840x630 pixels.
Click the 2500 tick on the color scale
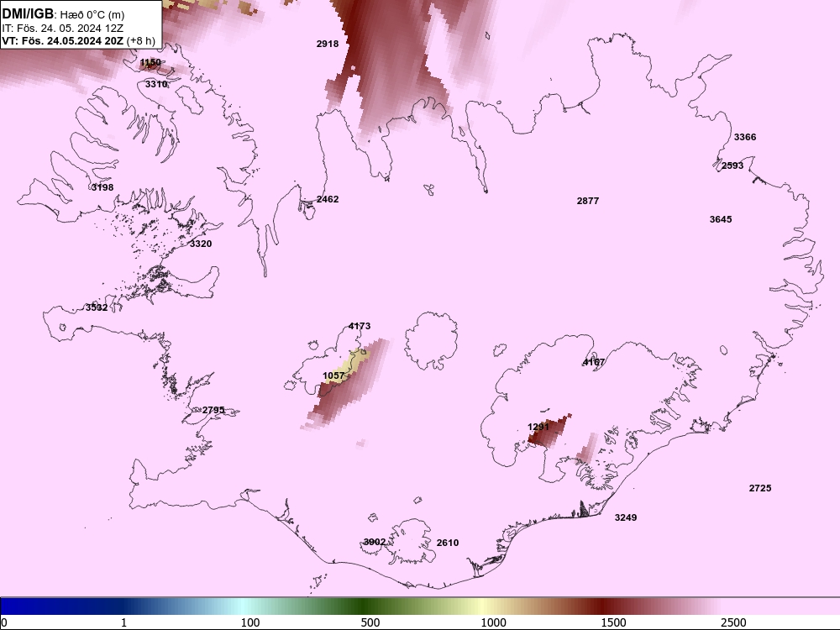(x=733, y=622)
